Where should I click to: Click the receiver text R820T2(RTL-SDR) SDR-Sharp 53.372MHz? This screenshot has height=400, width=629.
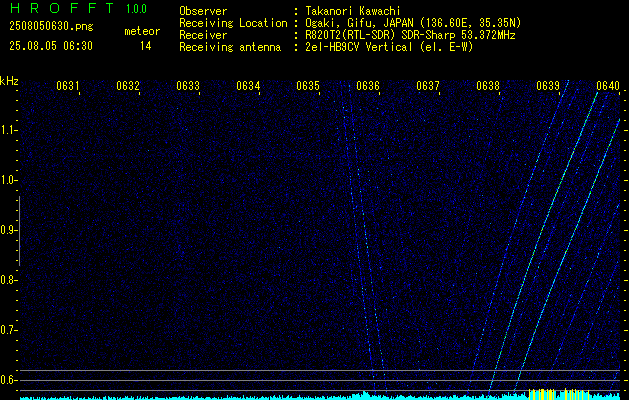(410, 35)
